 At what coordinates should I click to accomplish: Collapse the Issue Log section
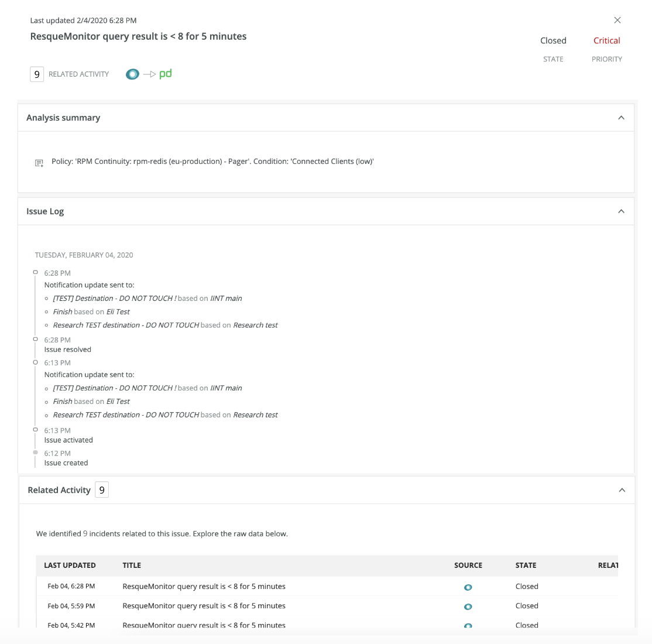point(621,211)
